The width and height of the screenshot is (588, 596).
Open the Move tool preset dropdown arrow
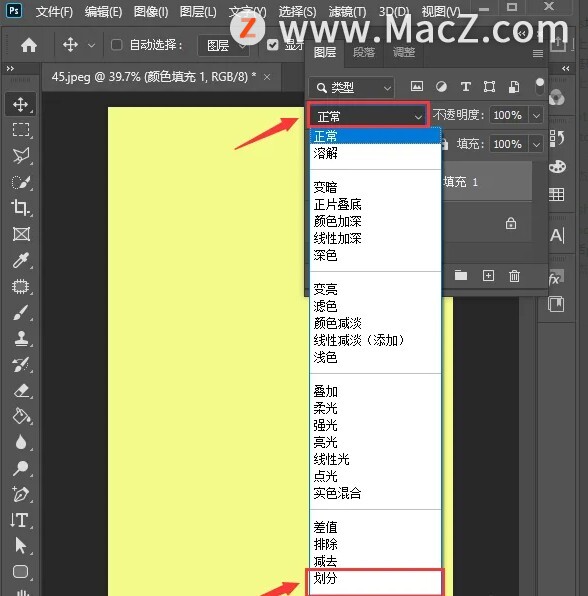point(91,46)
